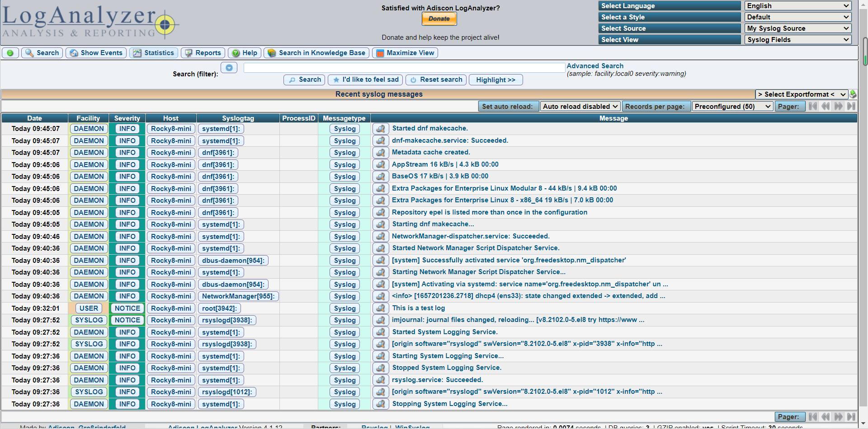
Task: Click the Search button below filter field
Action: tap(304, 80)
